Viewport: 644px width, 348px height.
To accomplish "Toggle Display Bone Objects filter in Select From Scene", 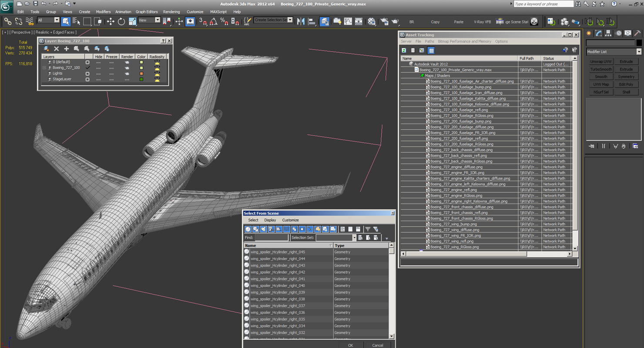I will pos(310,229).
